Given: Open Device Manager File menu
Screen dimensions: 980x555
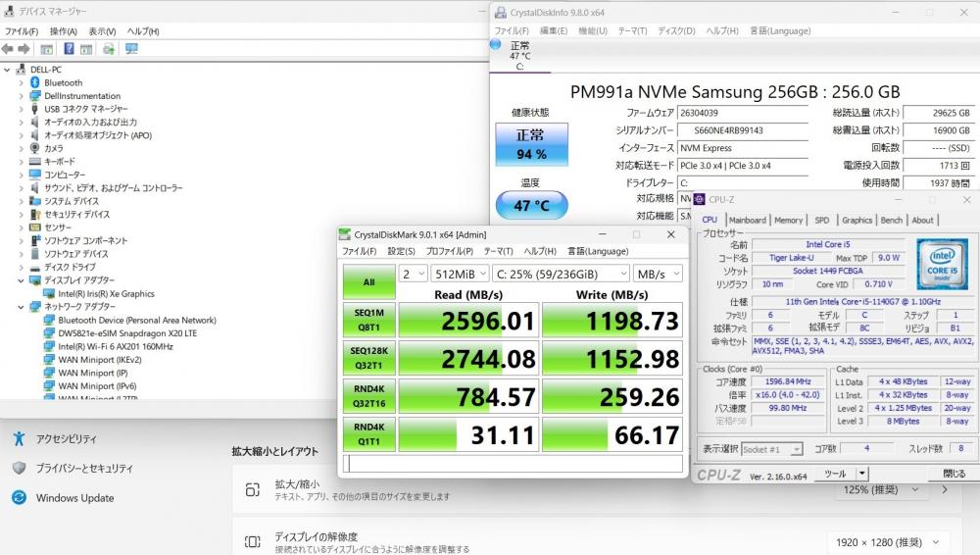Looking at the screenshot, I should click(22, 31).
